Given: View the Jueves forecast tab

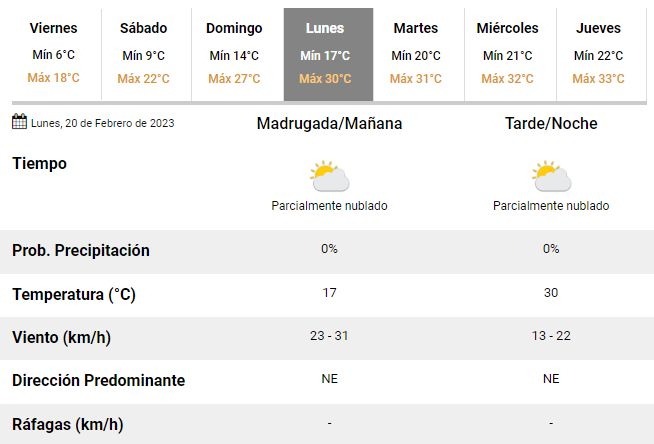Looking at the screenshot, I should pos(598,54).
